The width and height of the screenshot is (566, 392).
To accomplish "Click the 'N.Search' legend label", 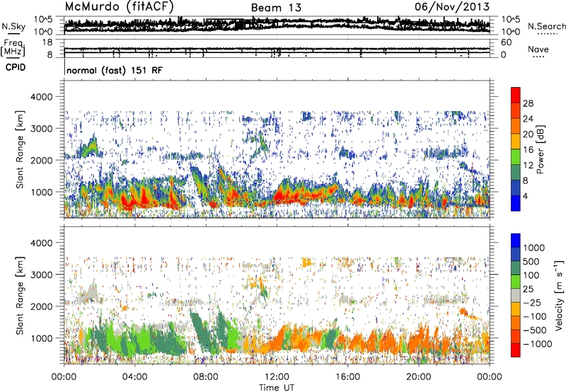I will coord(546,26).
